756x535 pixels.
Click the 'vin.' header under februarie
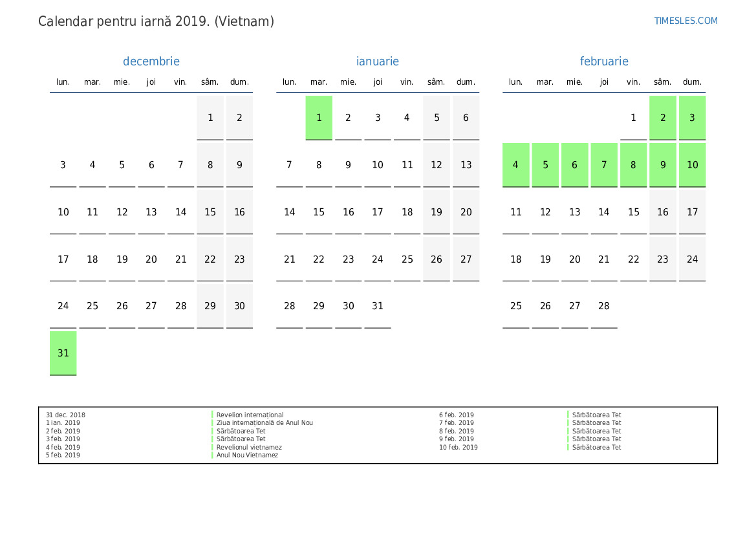pyautogui.click(x=634, y=82)
